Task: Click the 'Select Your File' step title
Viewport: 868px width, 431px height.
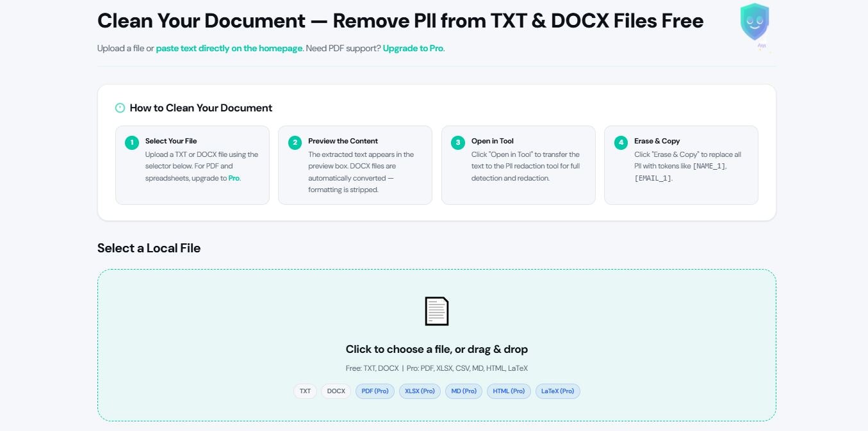Action: coord(171,141)
